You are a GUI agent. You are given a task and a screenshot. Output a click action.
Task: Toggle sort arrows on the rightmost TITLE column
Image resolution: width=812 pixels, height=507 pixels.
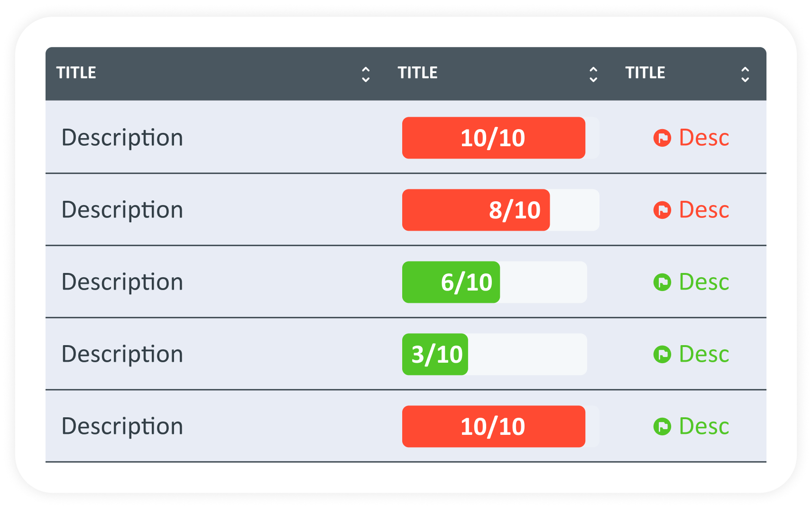(x=745, y=75)
